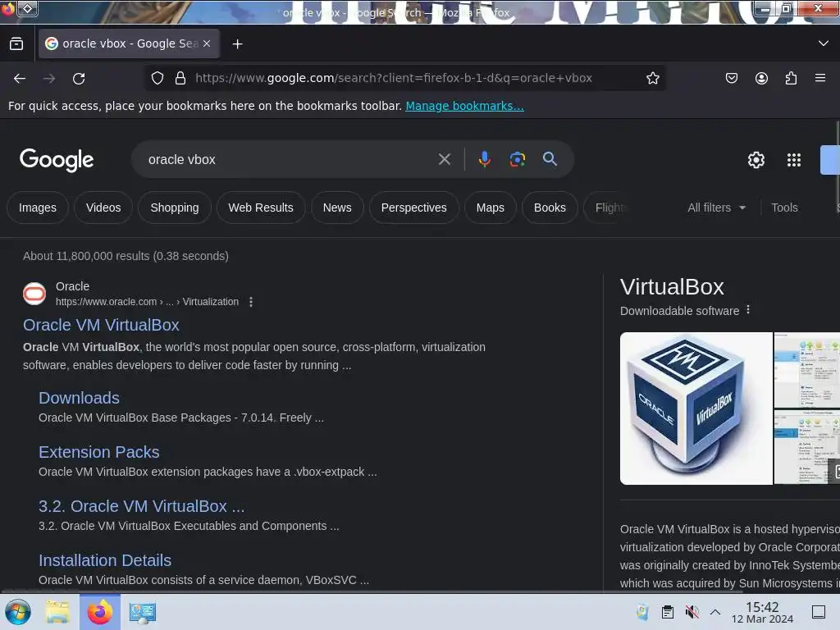View the VirtualBox cube logo image
This screenshot has height=630, width=840.
696,409
